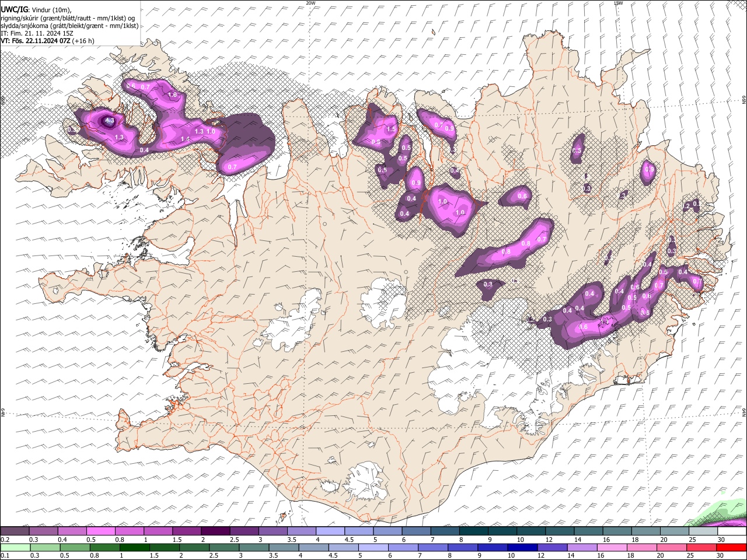Click snow legend swatch between 0.2 and 0.3
This screenshot has height=560, width=747.
coord(16,531)
